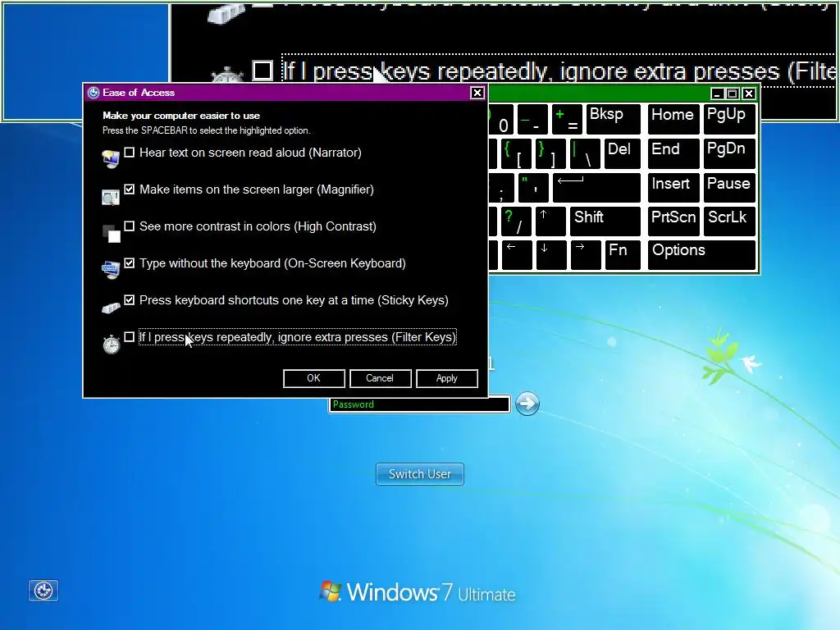Click the Home key on On-Screen Keyboard

[673, 119]
